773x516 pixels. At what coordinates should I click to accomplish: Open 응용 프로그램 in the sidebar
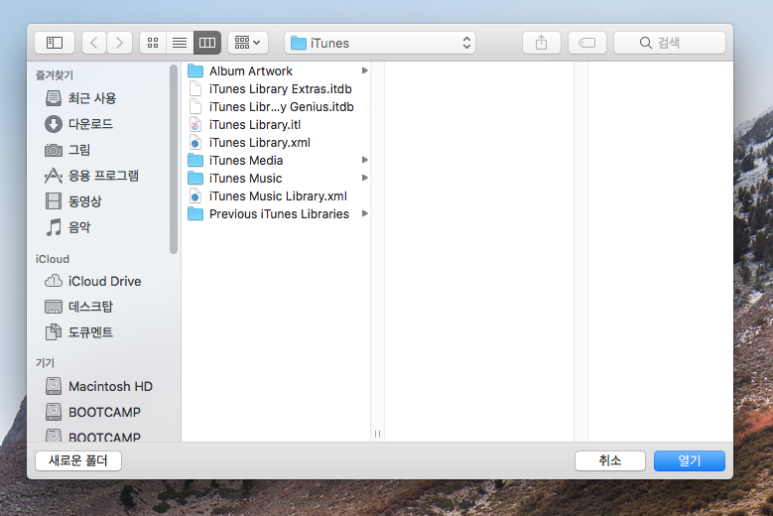point(103,175)
